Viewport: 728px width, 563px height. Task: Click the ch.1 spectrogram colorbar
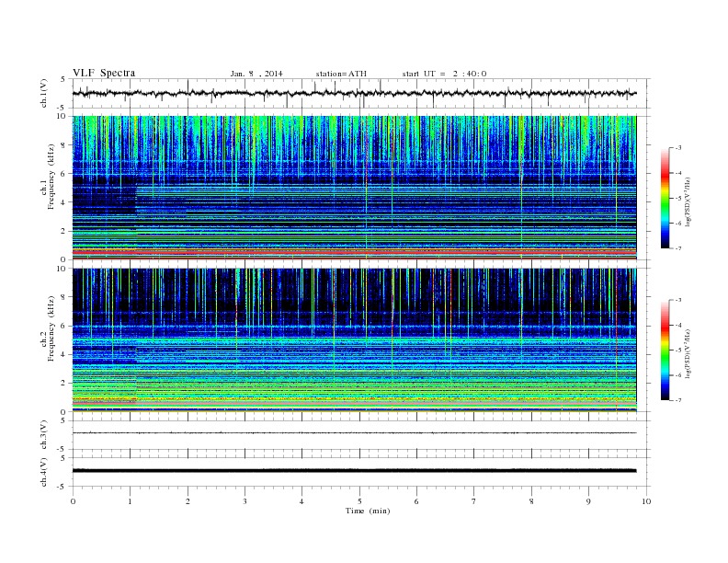[x=665, y=198]
